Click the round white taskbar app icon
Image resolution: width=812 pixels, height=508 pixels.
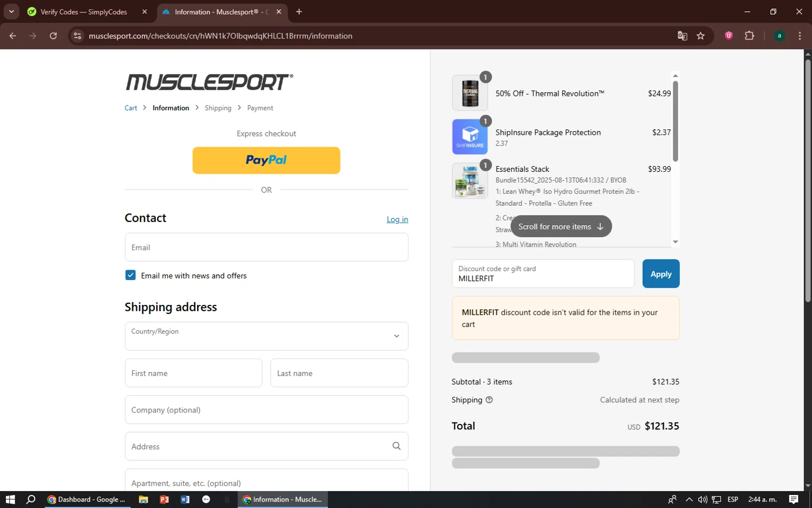[x=206, y=499]
